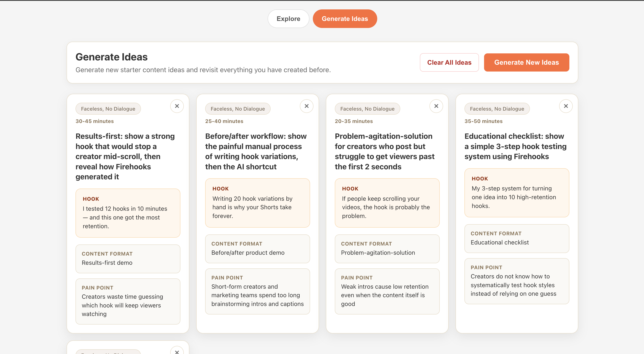Dismiss the 'Problem-agitation-solution' idea card
Screen dimensions: 644x354
coord(436,106)
